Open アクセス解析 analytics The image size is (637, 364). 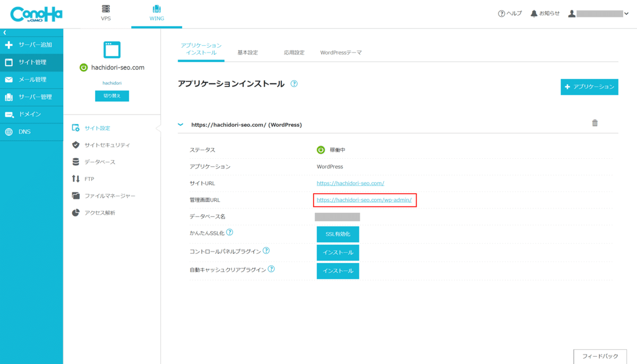(x=93, y=213)
